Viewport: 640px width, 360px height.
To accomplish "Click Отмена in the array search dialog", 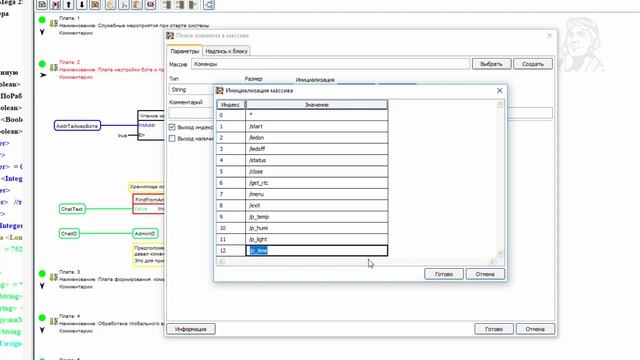I will tap(535, 329).
